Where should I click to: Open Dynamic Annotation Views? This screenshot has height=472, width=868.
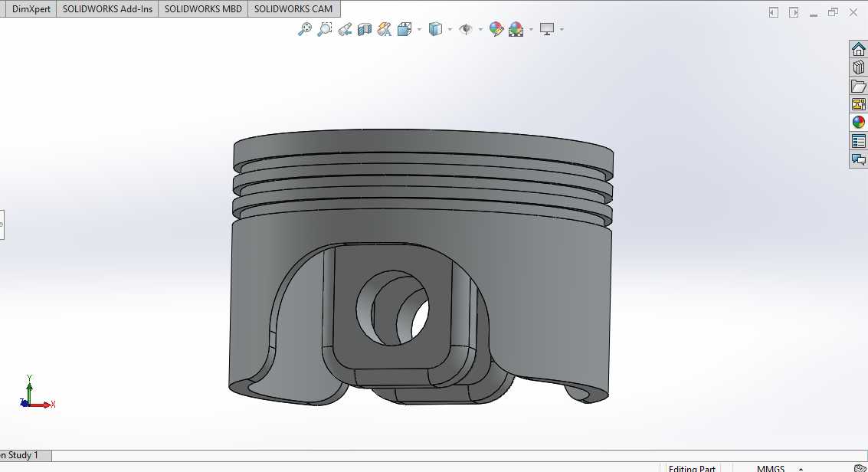384,29
